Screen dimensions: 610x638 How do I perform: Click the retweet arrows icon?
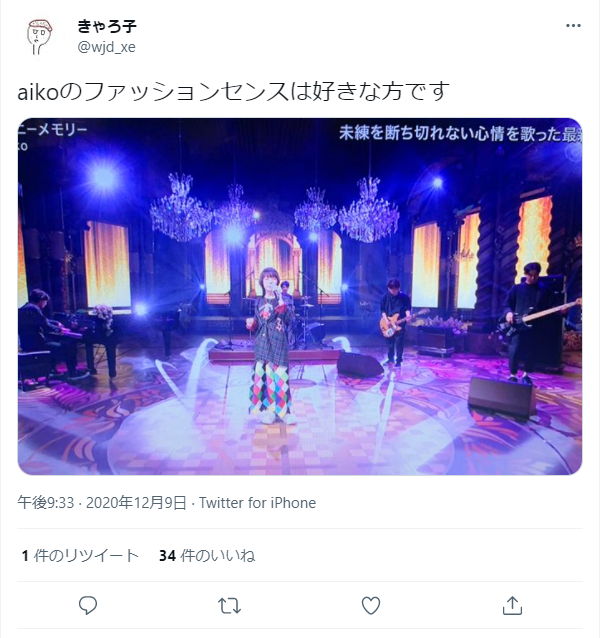230,605
